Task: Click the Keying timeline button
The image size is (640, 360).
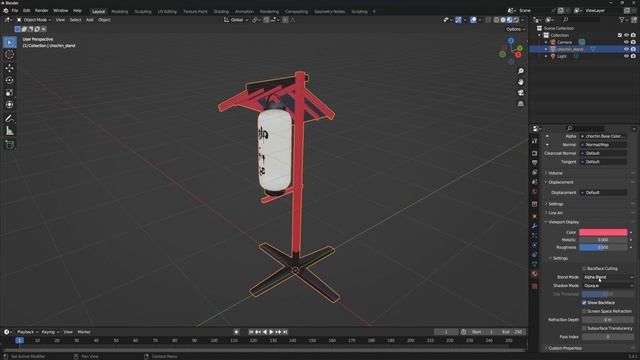Action: point(50,332)
